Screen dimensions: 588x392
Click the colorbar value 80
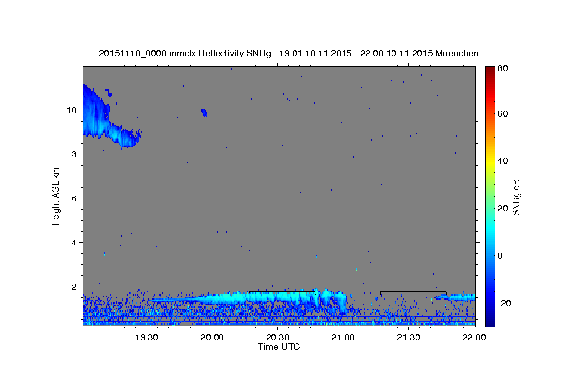coord(502,68)
